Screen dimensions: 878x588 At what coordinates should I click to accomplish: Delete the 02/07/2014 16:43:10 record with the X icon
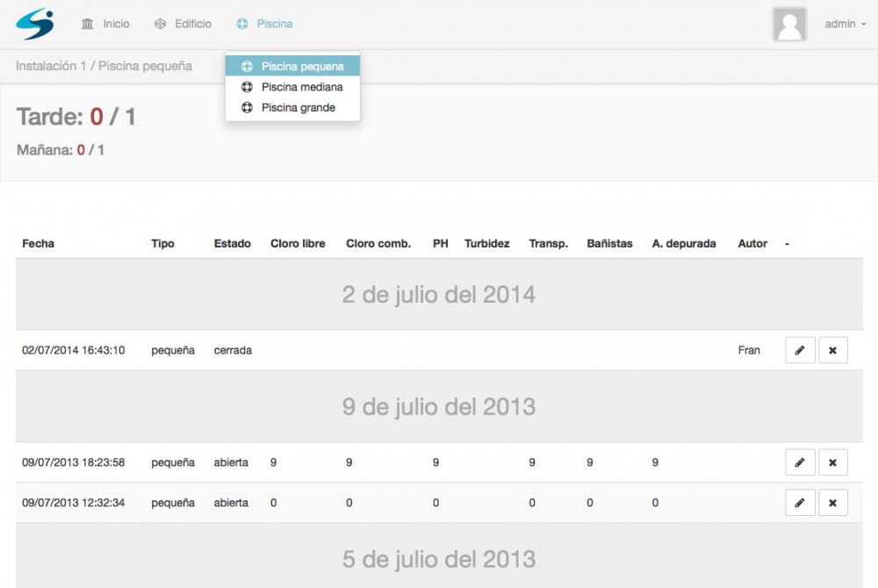tap(832, 350)
